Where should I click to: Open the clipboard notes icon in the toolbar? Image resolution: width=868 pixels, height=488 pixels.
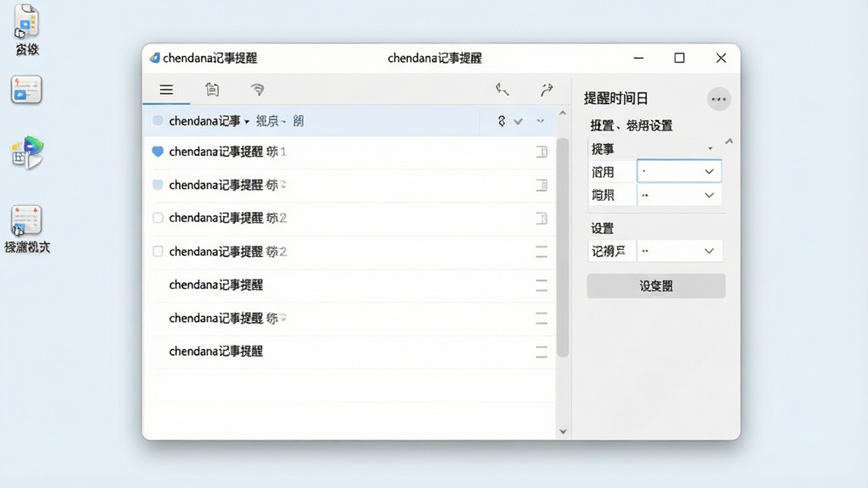212,90
